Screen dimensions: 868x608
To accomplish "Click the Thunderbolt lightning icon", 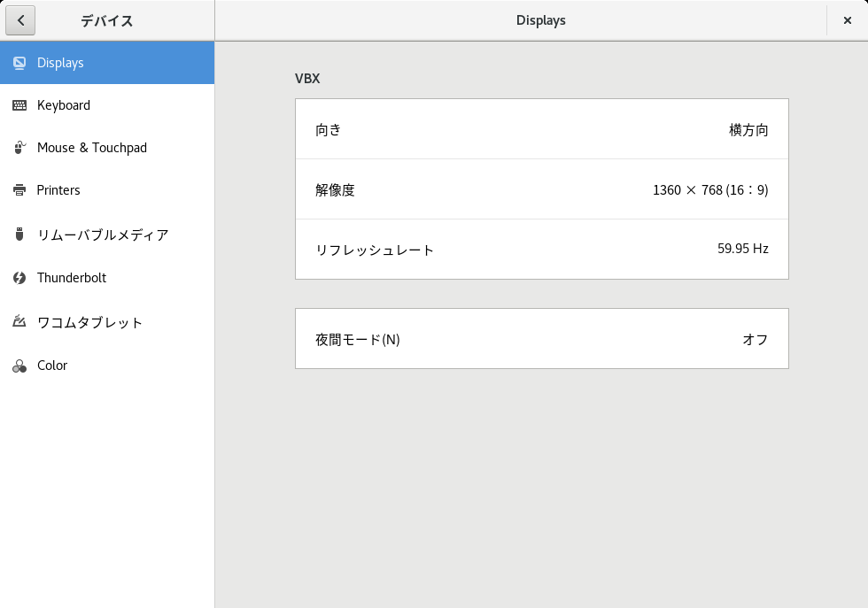I will (19, 278).
